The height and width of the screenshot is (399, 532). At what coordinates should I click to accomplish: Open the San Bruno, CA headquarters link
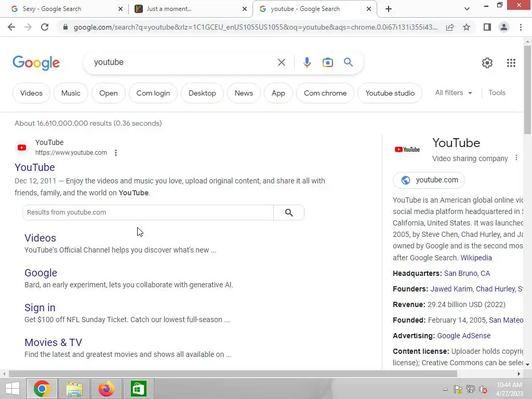pos(467,273)
